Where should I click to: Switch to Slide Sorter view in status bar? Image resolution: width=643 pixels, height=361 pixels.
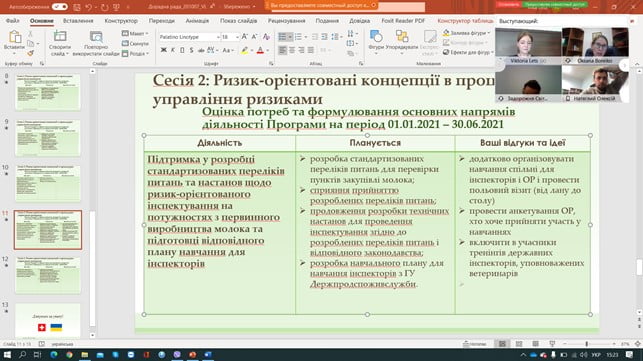(x=519, y=344)
